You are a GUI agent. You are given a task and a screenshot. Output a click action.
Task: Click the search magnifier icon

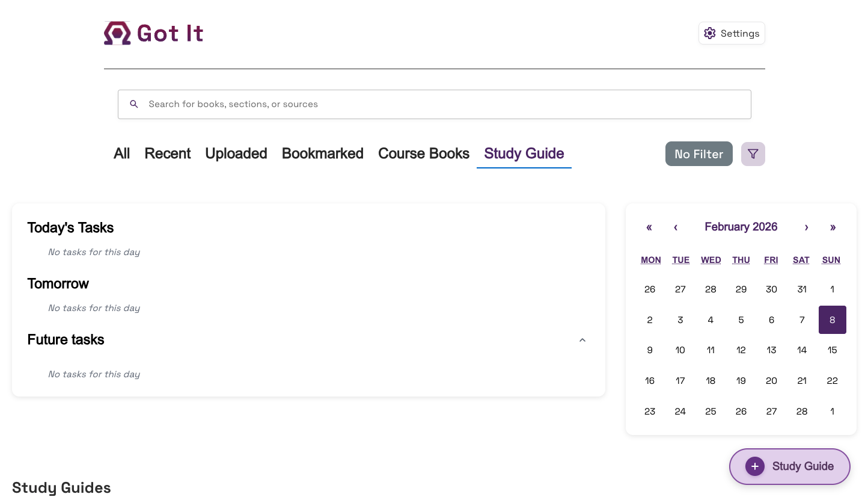[134, 104]
